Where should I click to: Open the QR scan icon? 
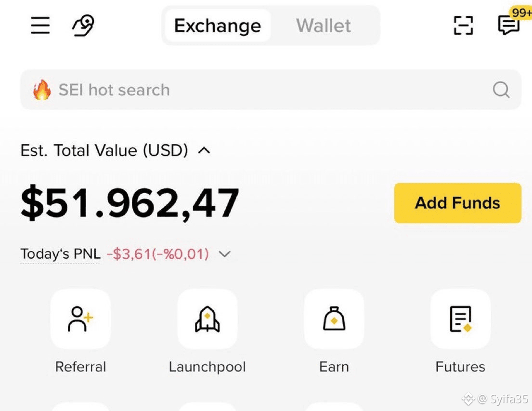coord(464,26)
